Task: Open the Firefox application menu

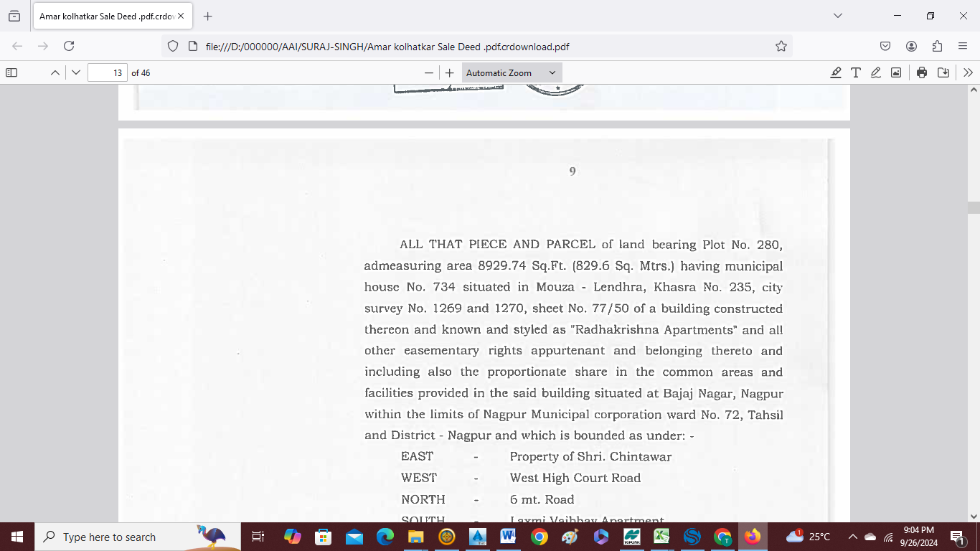Action: coord(963,46)
